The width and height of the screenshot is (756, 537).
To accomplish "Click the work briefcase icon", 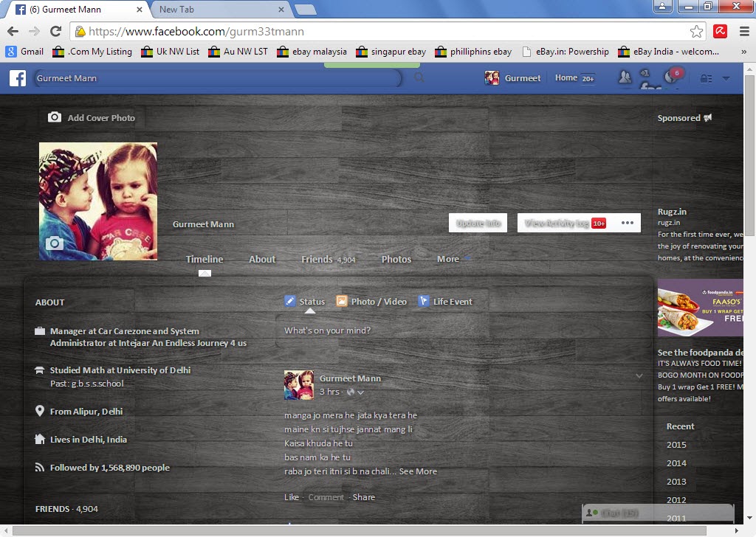I will pos(40,331).
